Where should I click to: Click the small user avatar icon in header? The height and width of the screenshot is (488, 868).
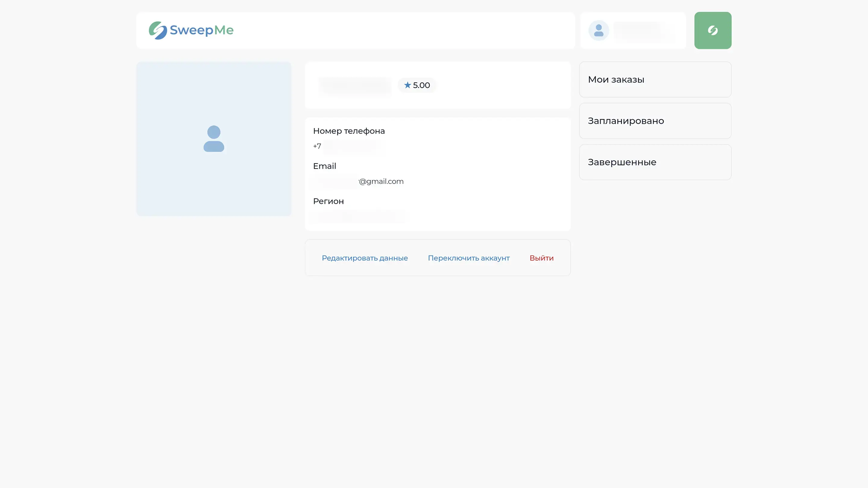click(x=599, y=30)
